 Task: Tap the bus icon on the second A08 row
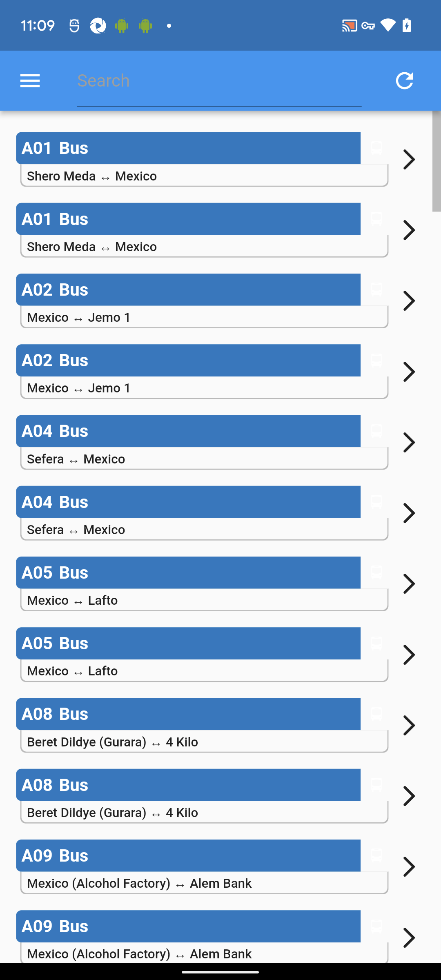[x=376, y=784]
